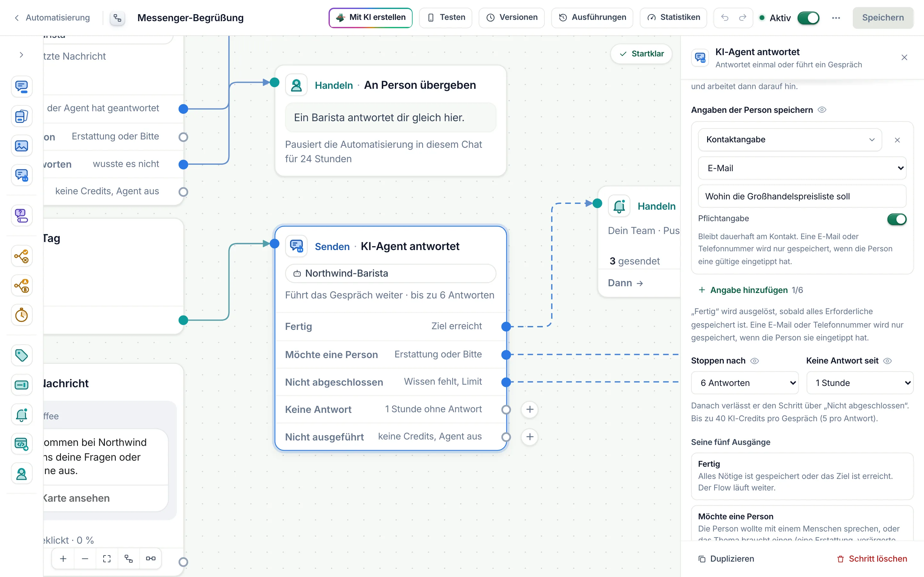
Task: Choose the image block icon in sidebar
Action: point(21,146)
